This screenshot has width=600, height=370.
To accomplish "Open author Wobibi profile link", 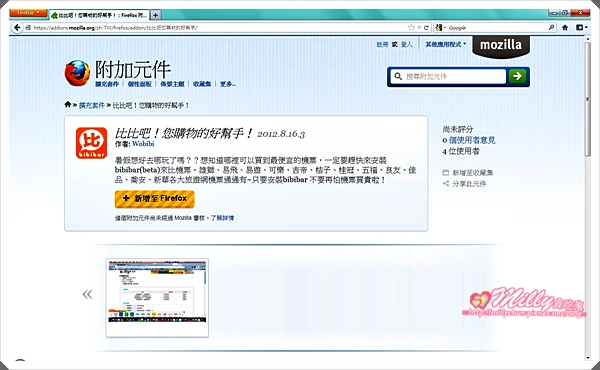I will pos(143,144).
